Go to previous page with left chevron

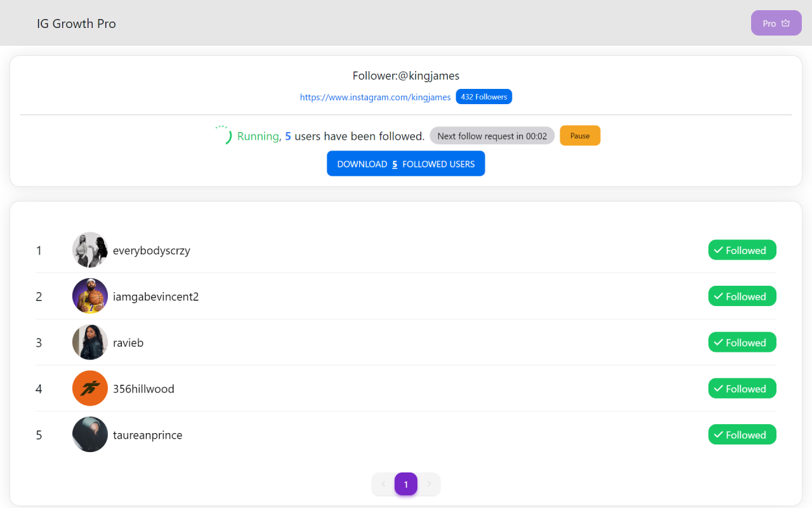pos(383,484)
